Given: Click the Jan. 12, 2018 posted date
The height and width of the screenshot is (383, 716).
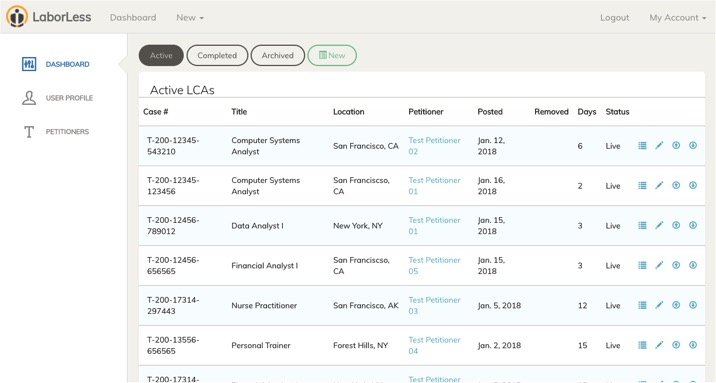Looking at the screenshot, I should pyautogui.click(x=491, y=146).
